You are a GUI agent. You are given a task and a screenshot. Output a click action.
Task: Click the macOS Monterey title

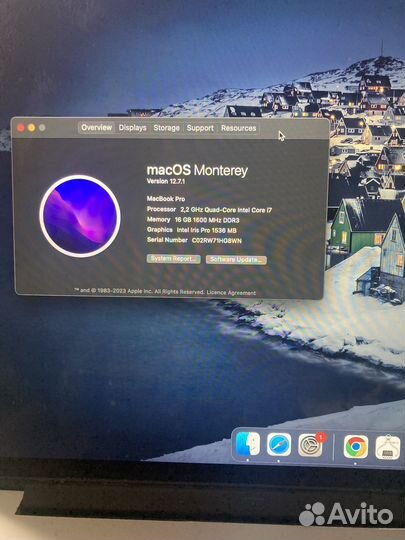click(x=197, y=170)
